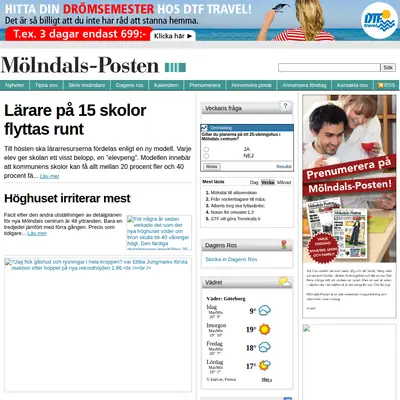400x400 pixels.
Task: Click the cloud weather icon for Fredag
Action: (264, 347)
